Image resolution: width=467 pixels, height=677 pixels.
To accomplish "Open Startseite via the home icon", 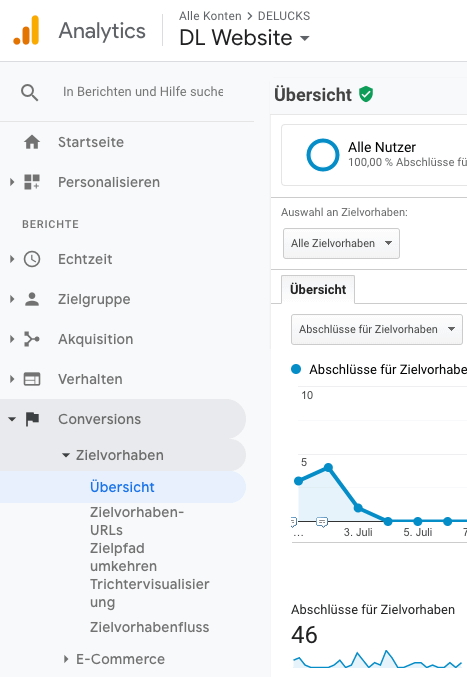I will tap(32, 142).
